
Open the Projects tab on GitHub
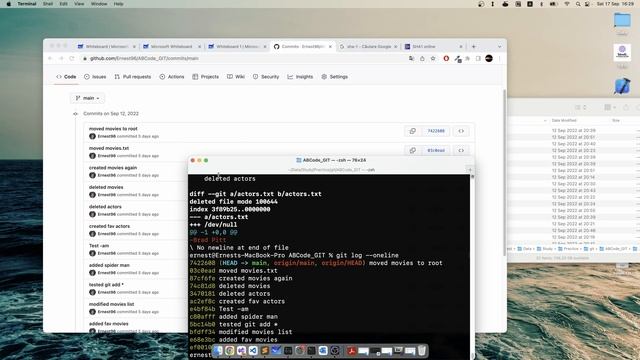[206, 77]
